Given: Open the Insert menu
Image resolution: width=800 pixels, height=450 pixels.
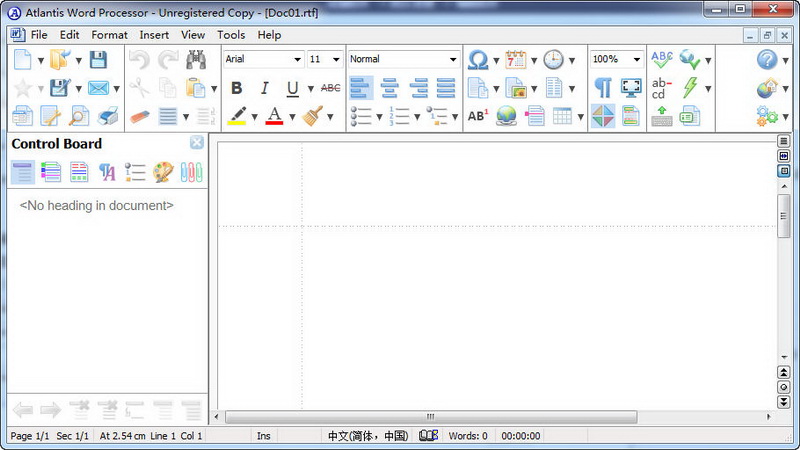Looking at the screenshot, I should click(154, 35).
